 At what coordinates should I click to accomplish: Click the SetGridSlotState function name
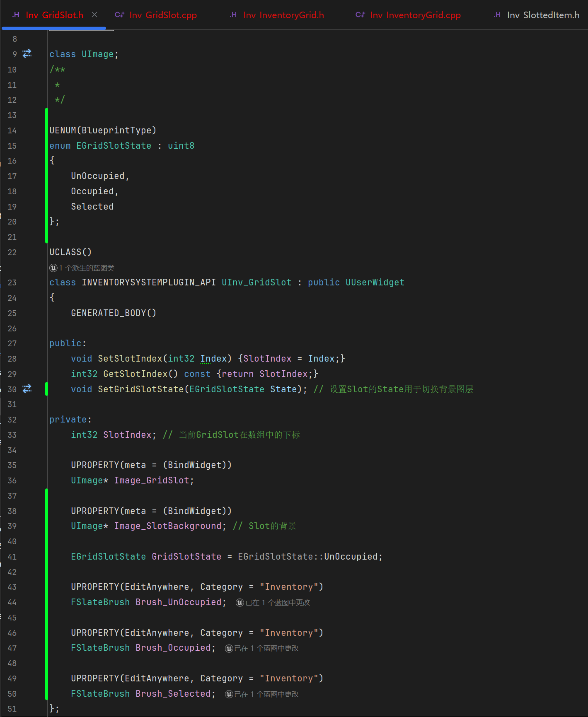coord(141,389)
